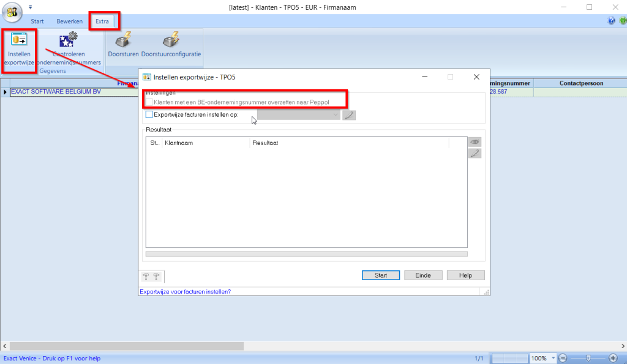Click the Instellen exportwijze ribbon icon
Screen dimensions: 627x364
click(19, 41)
